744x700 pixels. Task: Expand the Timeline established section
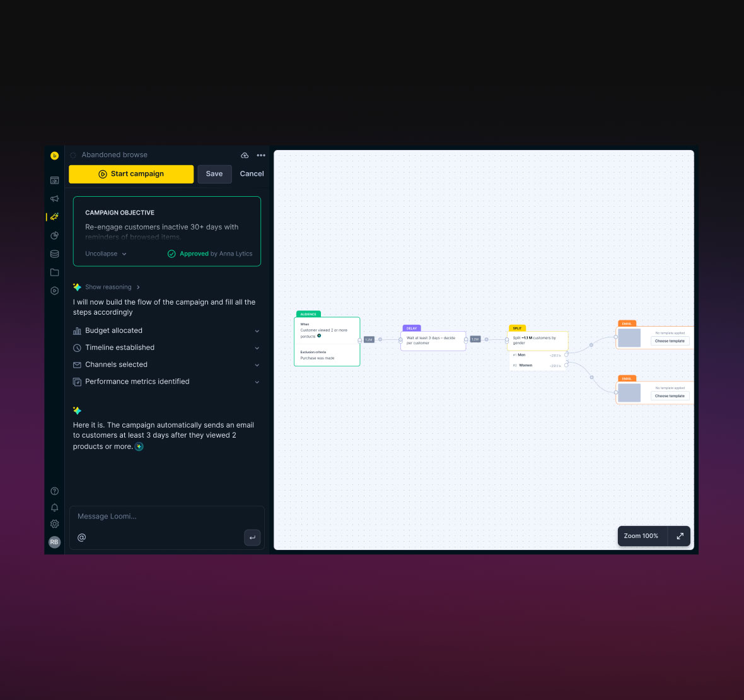(257, 348)
